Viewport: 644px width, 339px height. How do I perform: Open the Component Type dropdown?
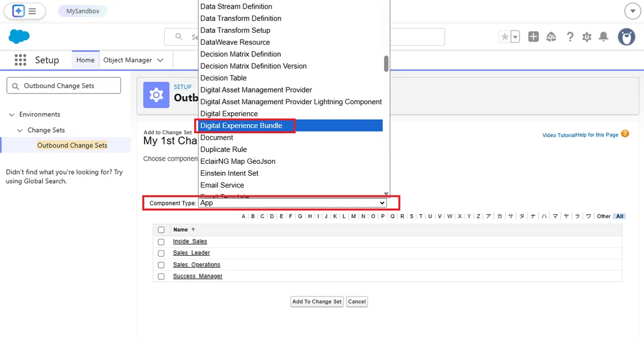point(292,203)
